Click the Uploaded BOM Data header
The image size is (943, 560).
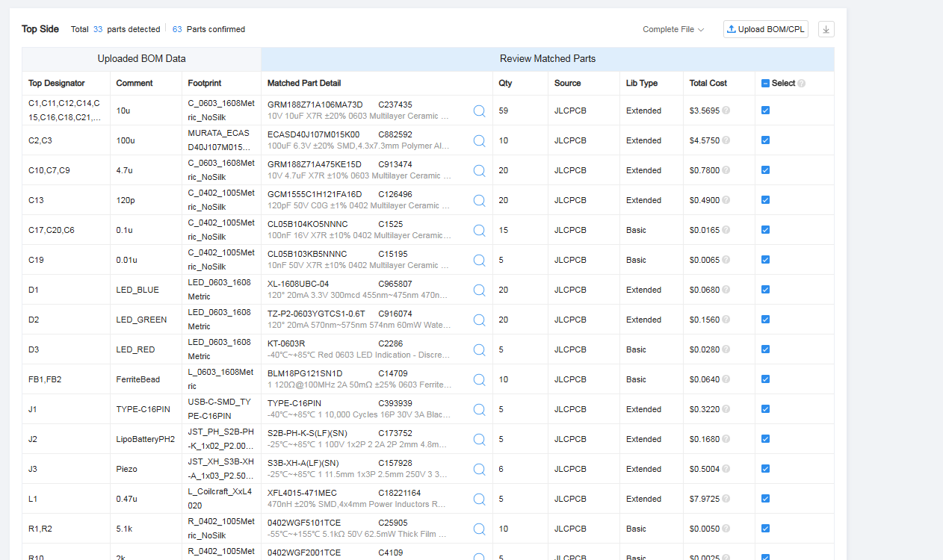coord(141,59)
